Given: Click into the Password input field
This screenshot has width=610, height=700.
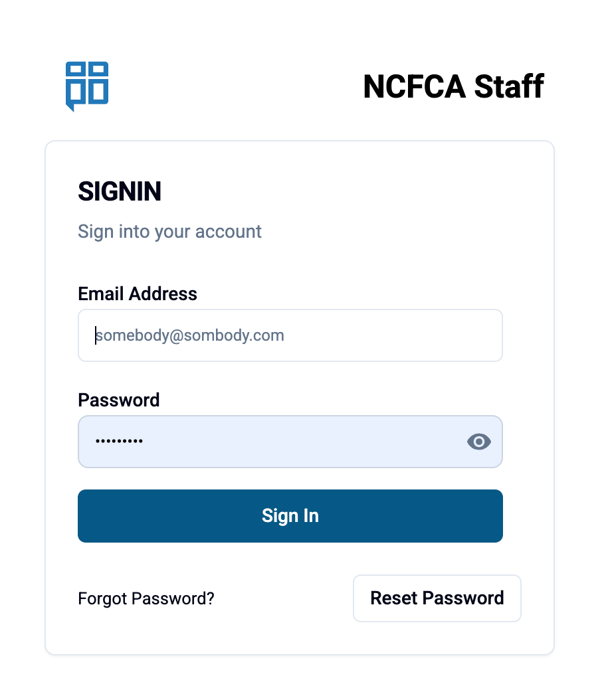Looking at the screenshot, I should point(266,442).
